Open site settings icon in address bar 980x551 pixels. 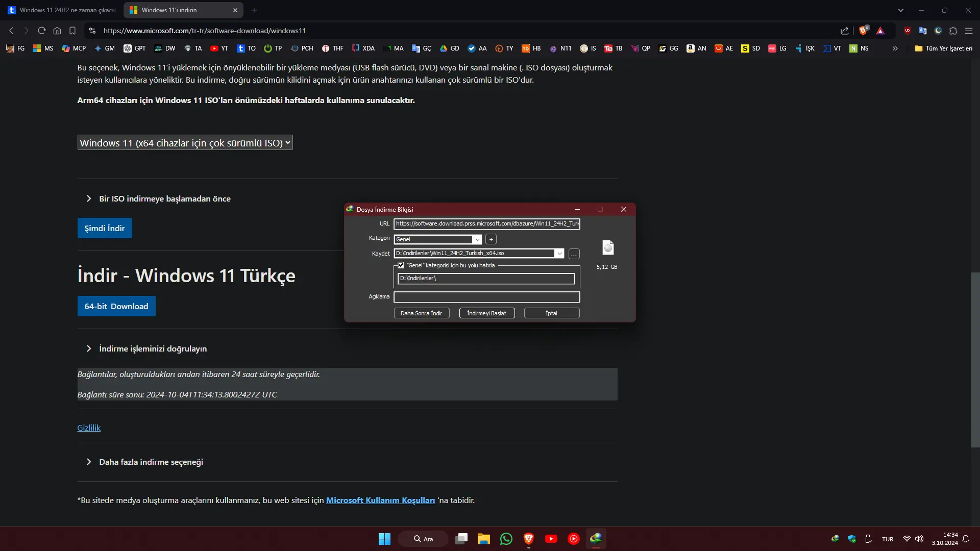tap(92, 31)
